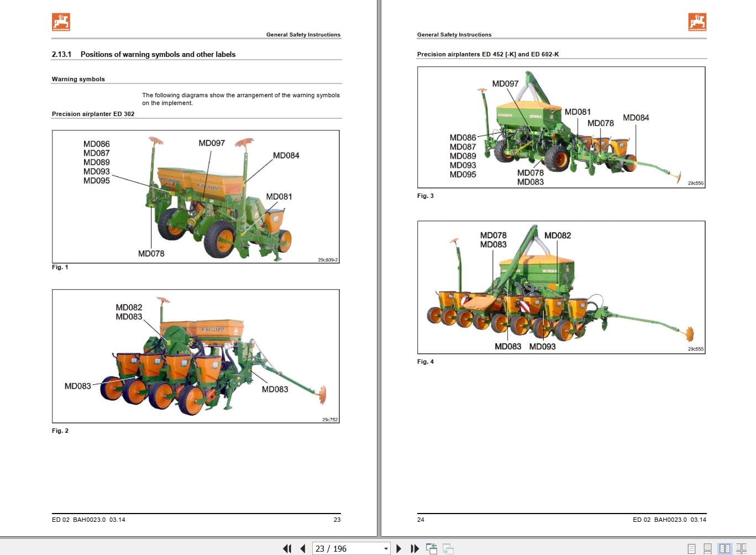756x555 pixels.
Task: Click 'Precision airplanters ED 452 [-K] and ED 602-K'
Action: (488, 54)
